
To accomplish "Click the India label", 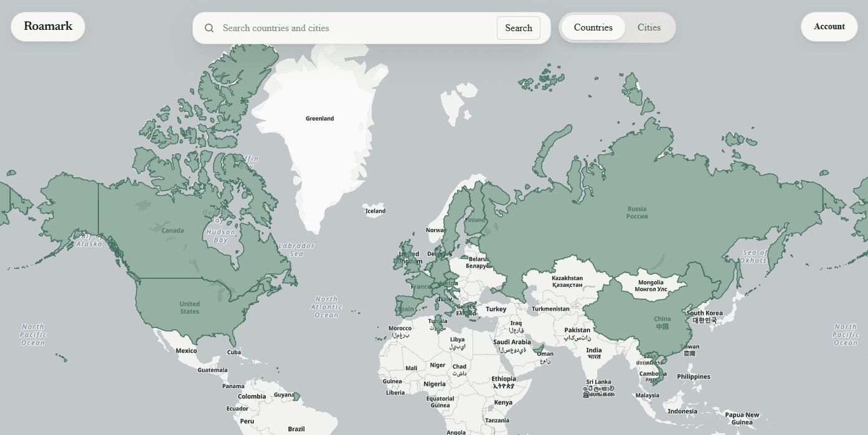I will (594, 353).
